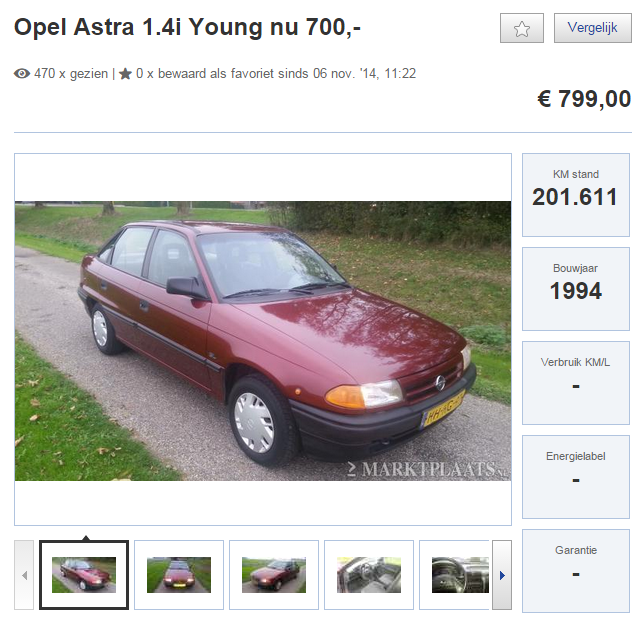Click the Energielabel info box
Viewport: 639px width, 623px height.
(576, 477)
